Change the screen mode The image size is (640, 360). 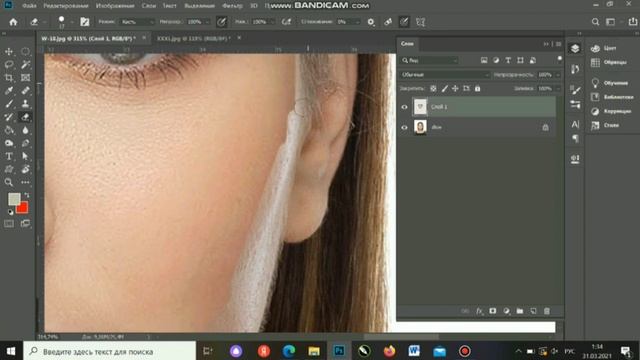(25, 223)
